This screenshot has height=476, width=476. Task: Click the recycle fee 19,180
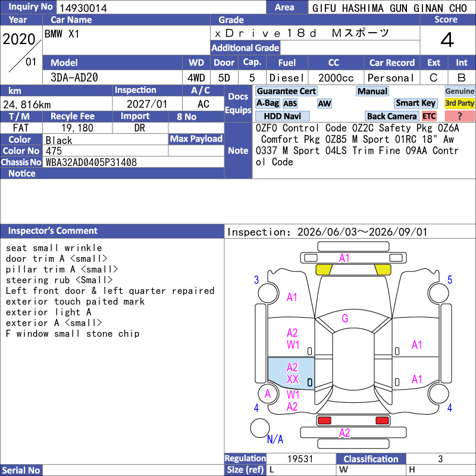[77, 128]
